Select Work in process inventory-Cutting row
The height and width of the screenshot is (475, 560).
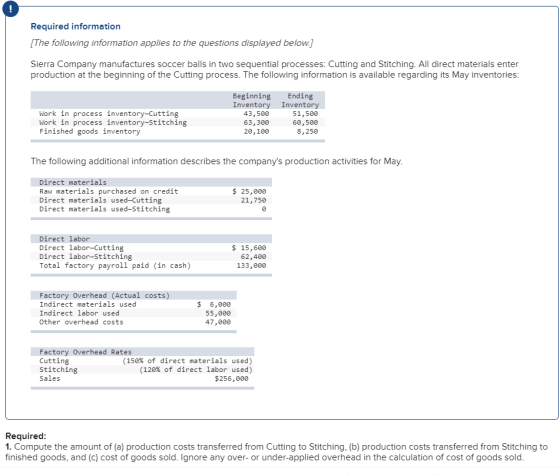[x=178, y=114]
